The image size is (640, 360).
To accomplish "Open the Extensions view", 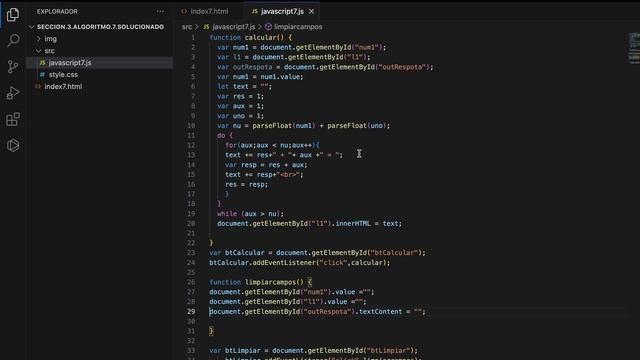I will tap(13, 119).
